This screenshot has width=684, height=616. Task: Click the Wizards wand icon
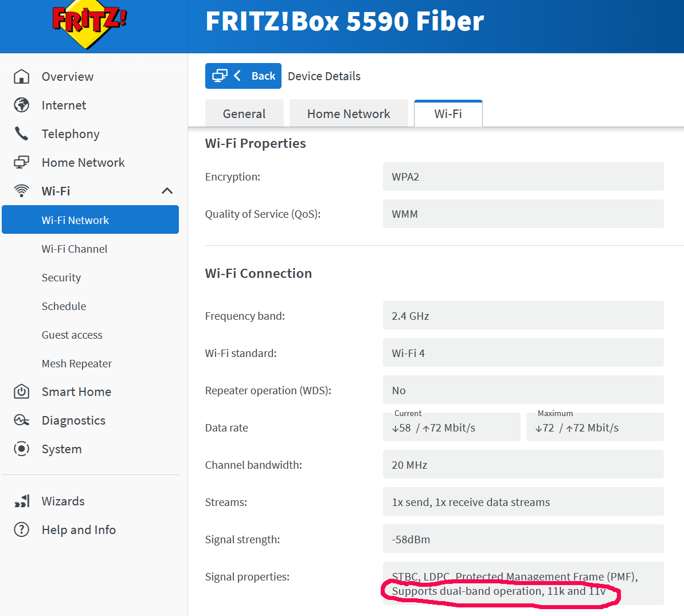point(22,501)
